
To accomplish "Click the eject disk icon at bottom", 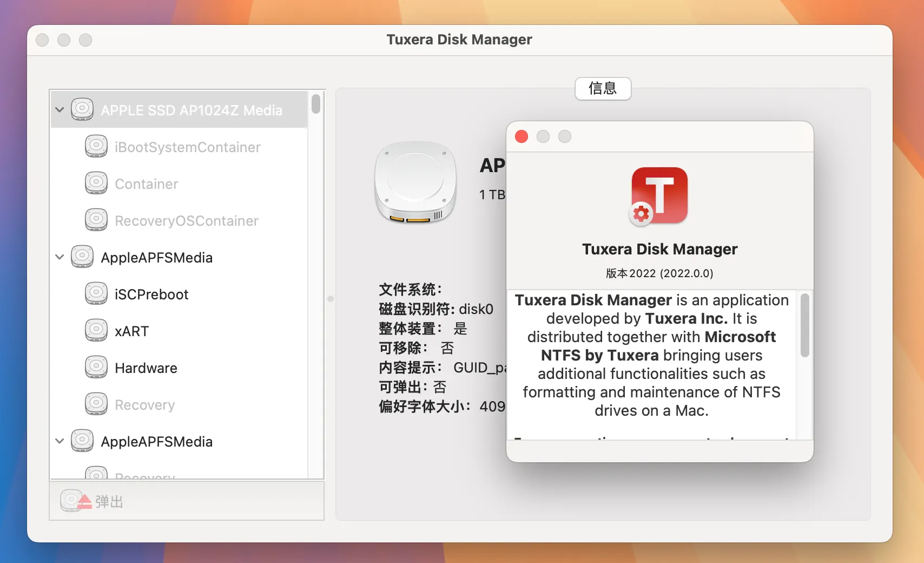I will (76, 501).
